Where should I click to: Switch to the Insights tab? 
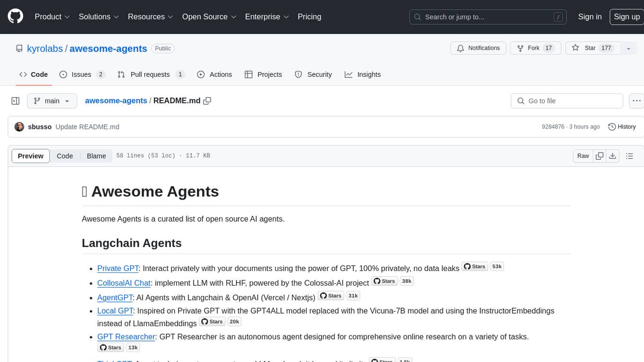point(363,74)
